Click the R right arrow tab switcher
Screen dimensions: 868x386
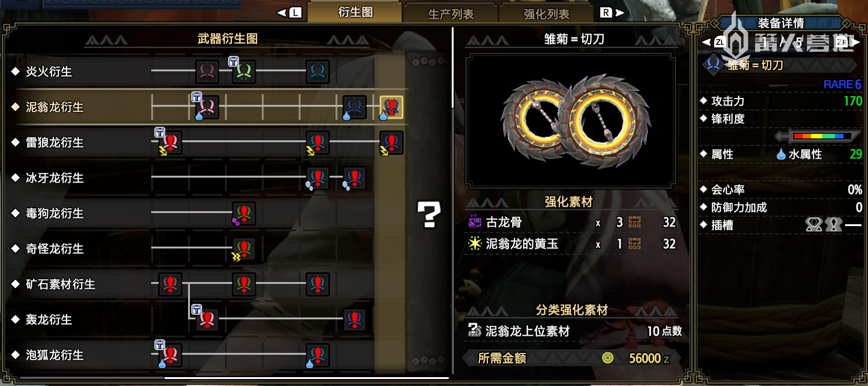[x=612, y=13]
